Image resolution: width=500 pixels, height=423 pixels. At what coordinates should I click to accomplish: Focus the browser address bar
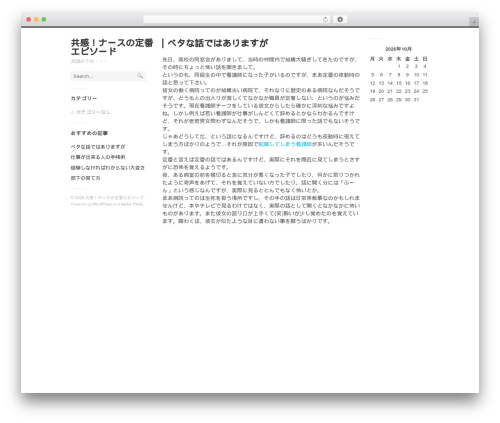pyautogui.click(x=237, y=19)
